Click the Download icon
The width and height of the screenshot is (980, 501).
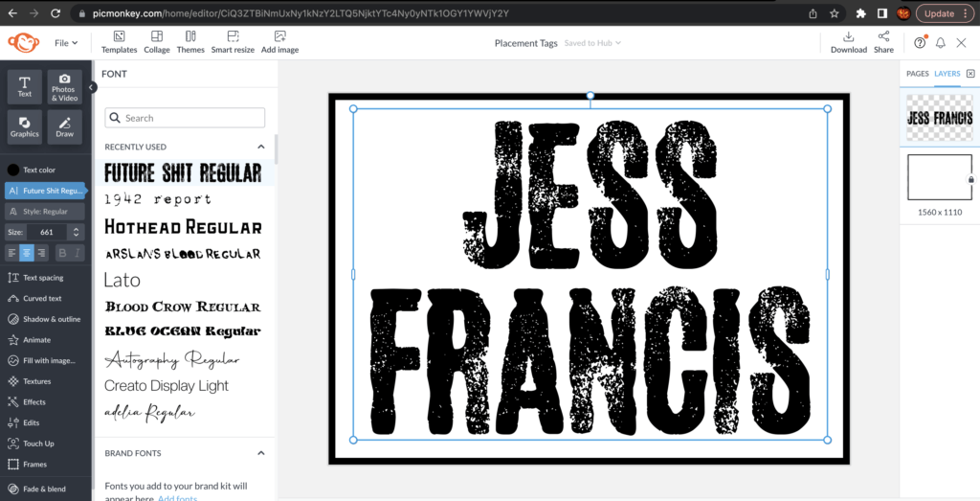pyautogui.click(x=848, y=42)
